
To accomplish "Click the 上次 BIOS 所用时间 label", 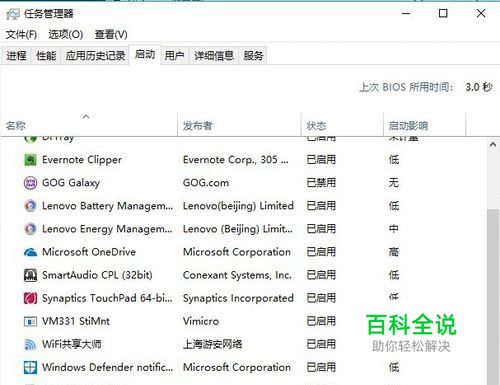I will click(x=406, y=87).
